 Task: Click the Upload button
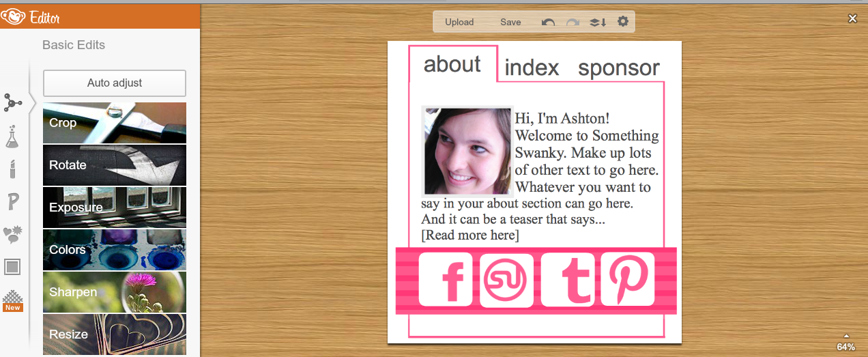459,22
